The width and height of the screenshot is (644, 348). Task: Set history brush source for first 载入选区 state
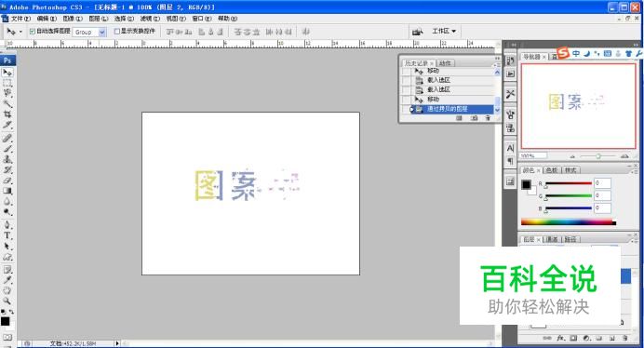point(406,80)
